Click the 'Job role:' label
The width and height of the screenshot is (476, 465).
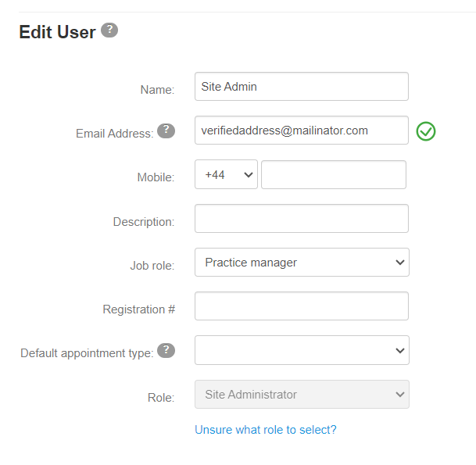click(x=152, y=266)
